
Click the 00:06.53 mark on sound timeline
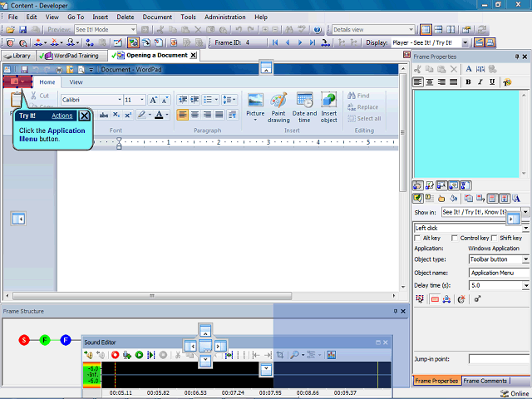tap(195, 393)
